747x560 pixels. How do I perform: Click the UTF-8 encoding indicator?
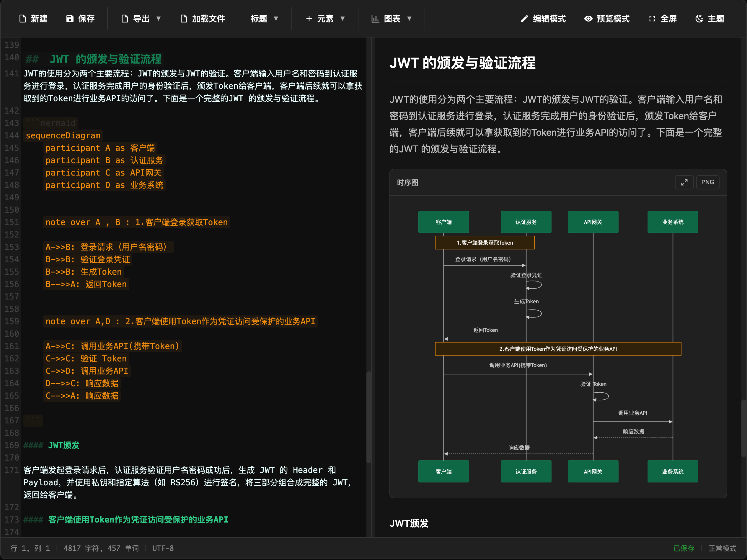click(x=163, y=548)
